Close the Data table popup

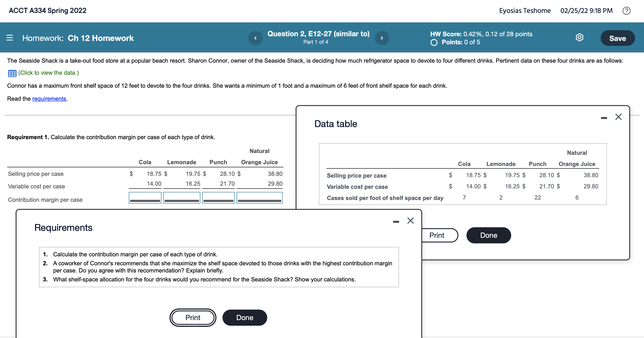click(618, 117)
